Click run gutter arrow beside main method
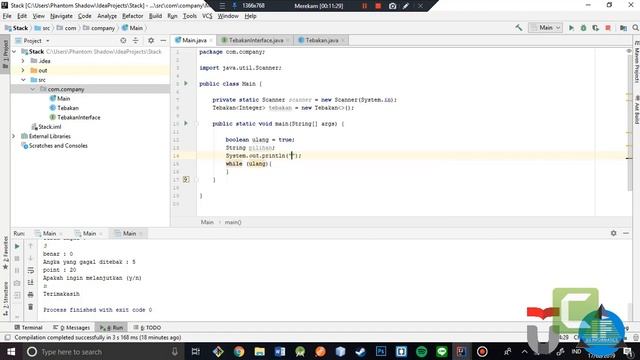This screenshot has width=640, height=360. click(186, 123)
